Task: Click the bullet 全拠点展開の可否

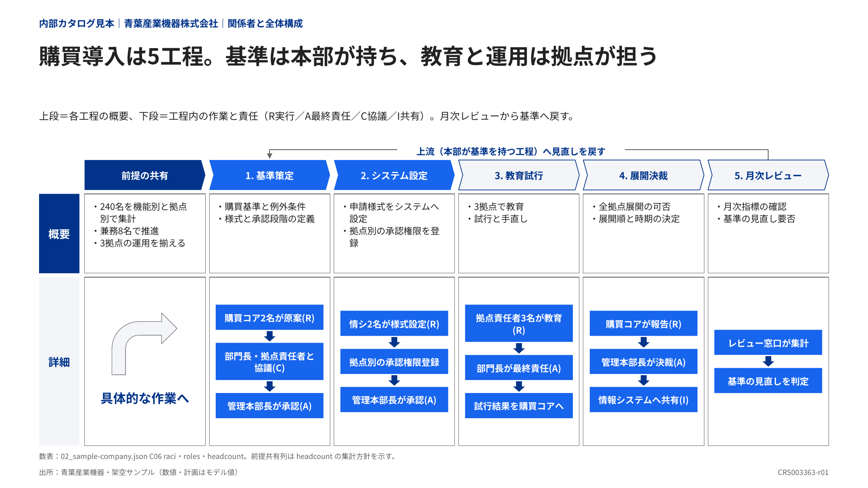Action: click(631, 206)
